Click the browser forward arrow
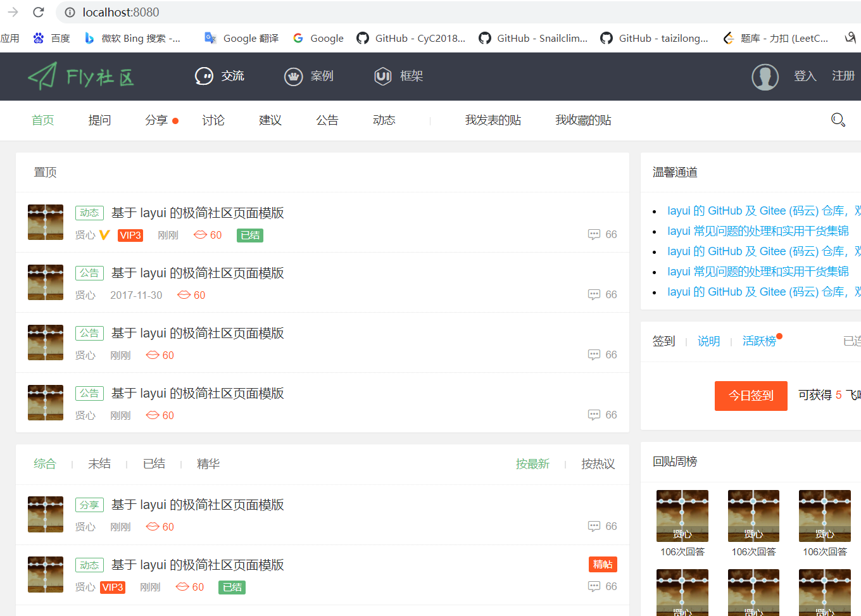Image resolution: width=861 pixels, height=616 pixels. click(x=13, y=12)
